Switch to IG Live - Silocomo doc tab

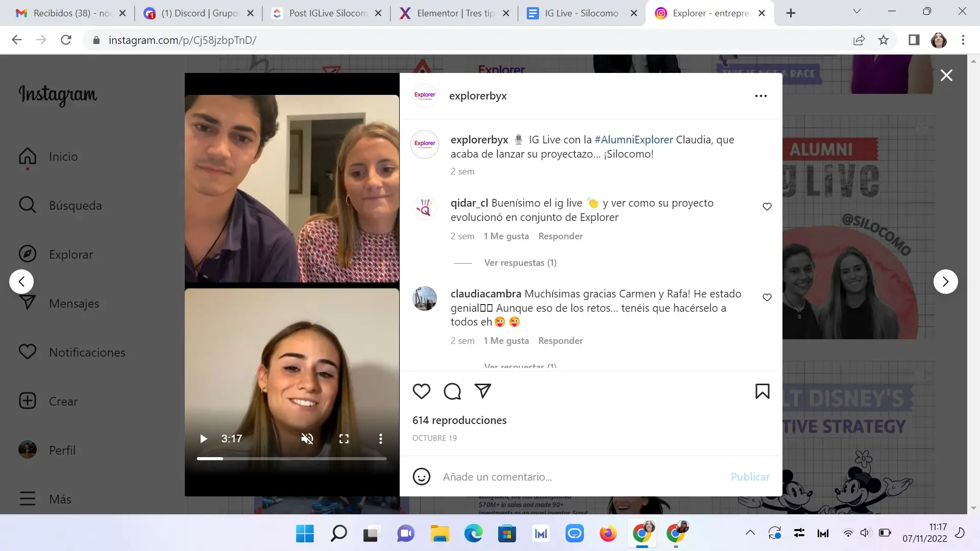(582, 13)
